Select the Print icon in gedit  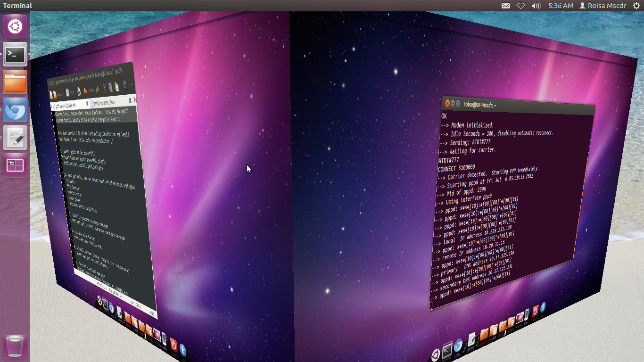pos(79,92)
